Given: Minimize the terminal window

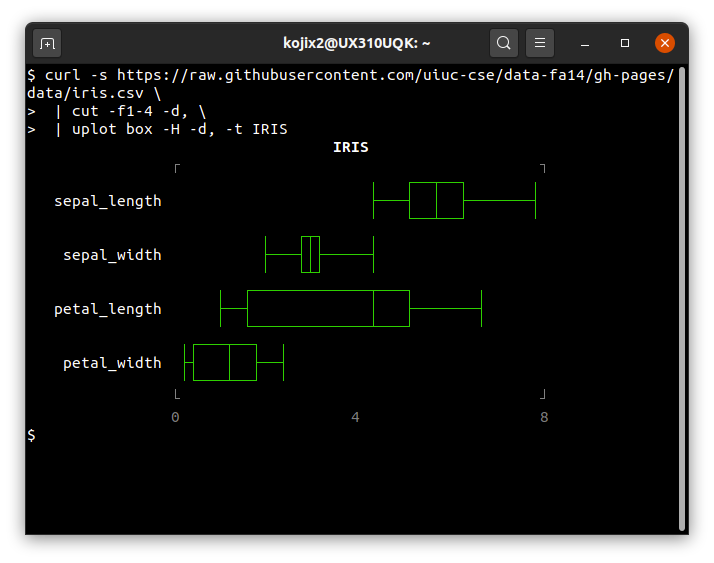Looking at the screenshot, I should (585, 44).
